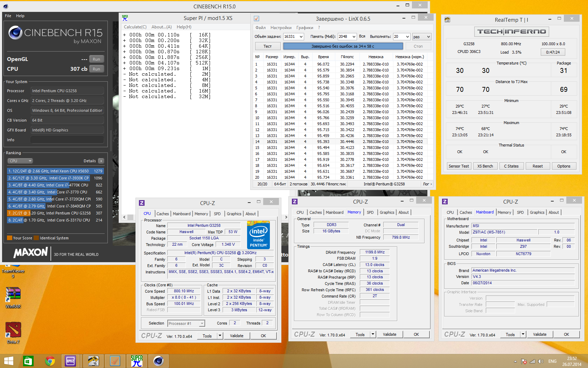
Task: Click the volume speaker icon in the system tray
Action: (541, 361)
